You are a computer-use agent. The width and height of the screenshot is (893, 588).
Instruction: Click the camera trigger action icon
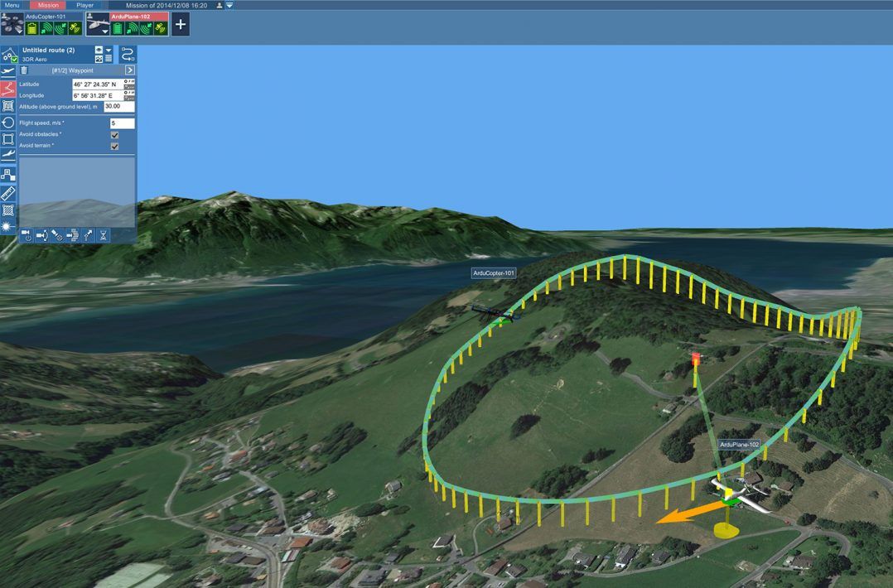[26, 235]
